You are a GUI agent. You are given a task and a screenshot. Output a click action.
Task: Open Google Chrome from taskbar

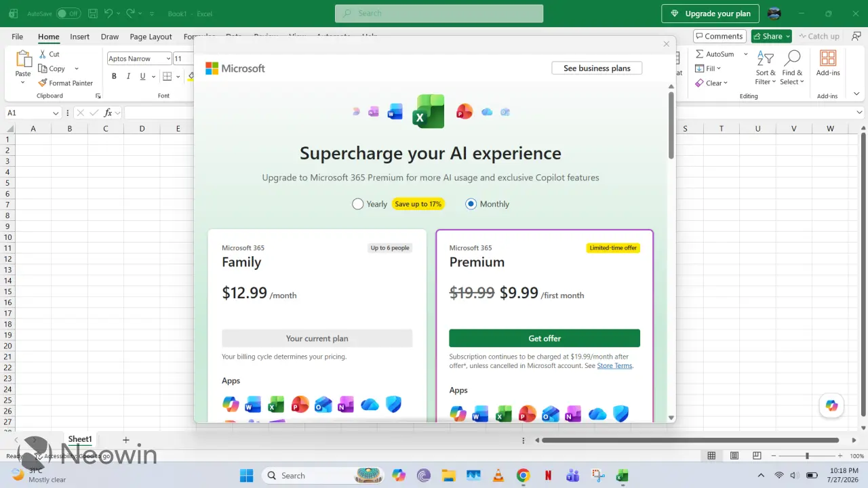pyautogui.click(x=523, y=475)
